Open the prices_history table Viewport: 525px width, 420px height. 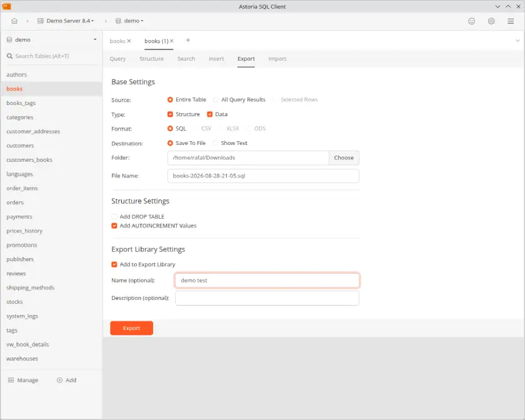click(x=51, y=231)
